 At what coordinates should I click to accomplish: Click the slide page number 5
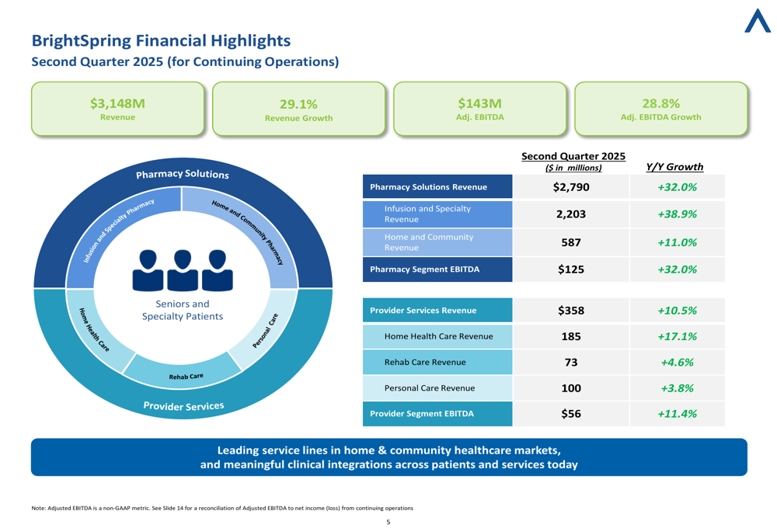[x=388, y=522]
